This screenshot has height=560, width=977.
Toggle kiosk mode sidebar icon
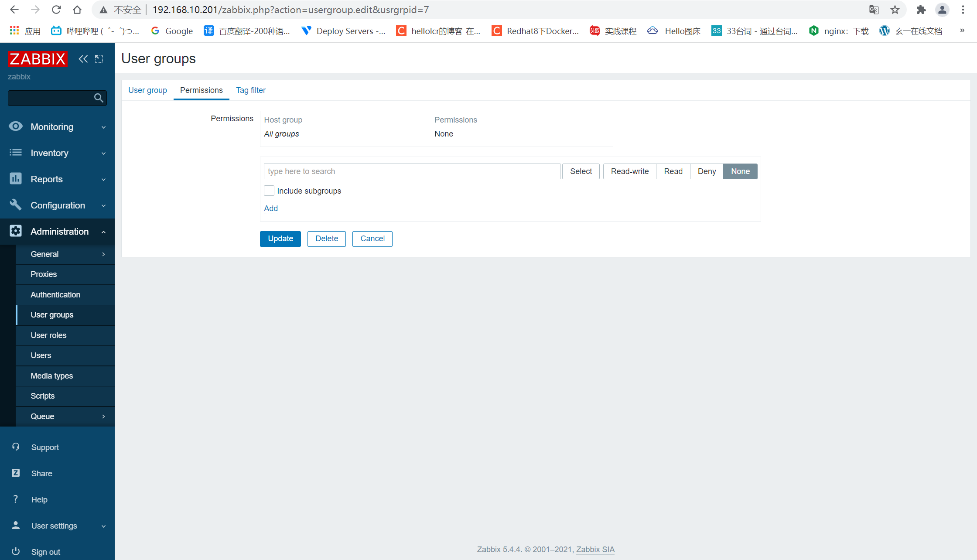pyautogui.click(x=99, y=59)
